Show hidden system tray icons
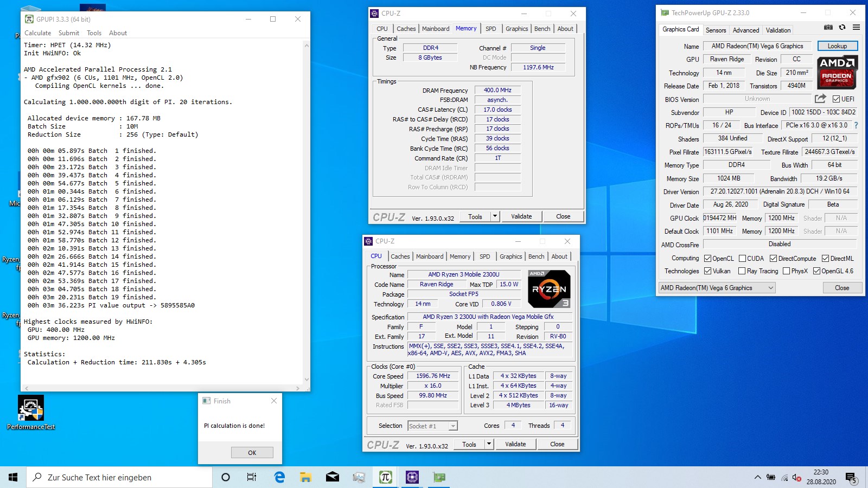This screenshot has width=868, height=488. [x=757, y=478]
